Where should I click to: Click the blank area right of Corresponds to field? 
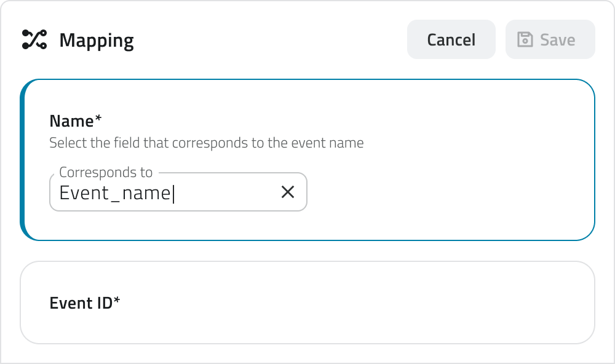(x=449, y=192)
